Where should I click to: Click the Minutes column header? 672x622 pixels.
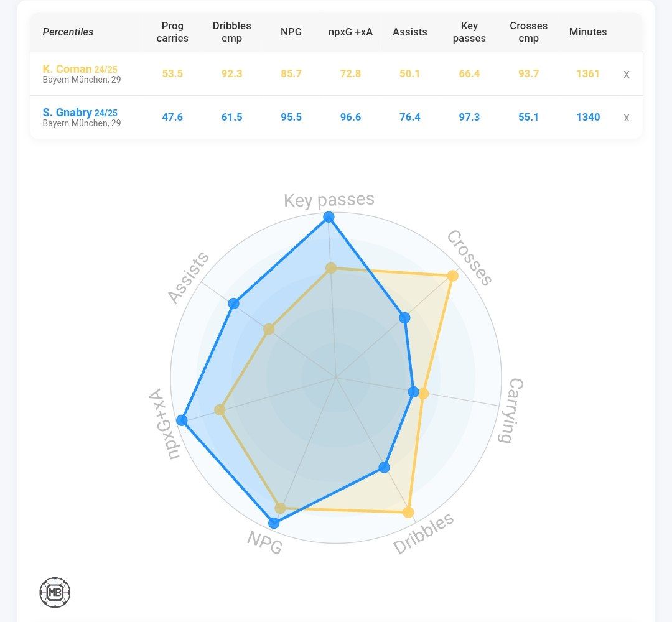[x=587, y=32]
